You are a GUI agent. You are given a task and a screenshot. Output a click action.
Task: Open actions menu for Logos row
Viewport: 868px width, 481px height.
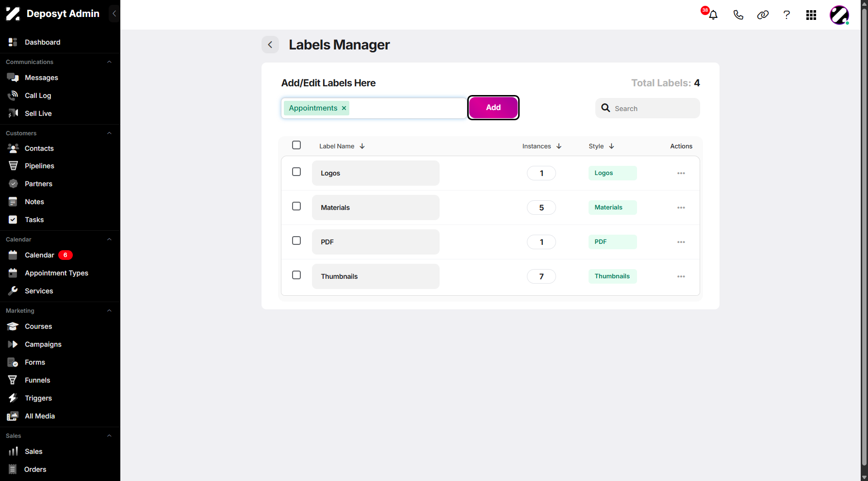pyautogui.click(x=681, y=173)
